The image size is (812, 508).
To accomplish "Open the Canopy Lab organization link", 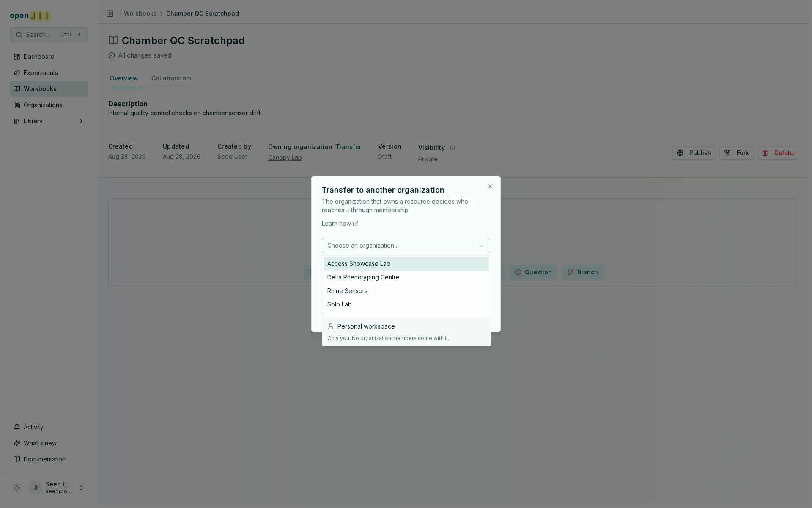I will [285, 157].
